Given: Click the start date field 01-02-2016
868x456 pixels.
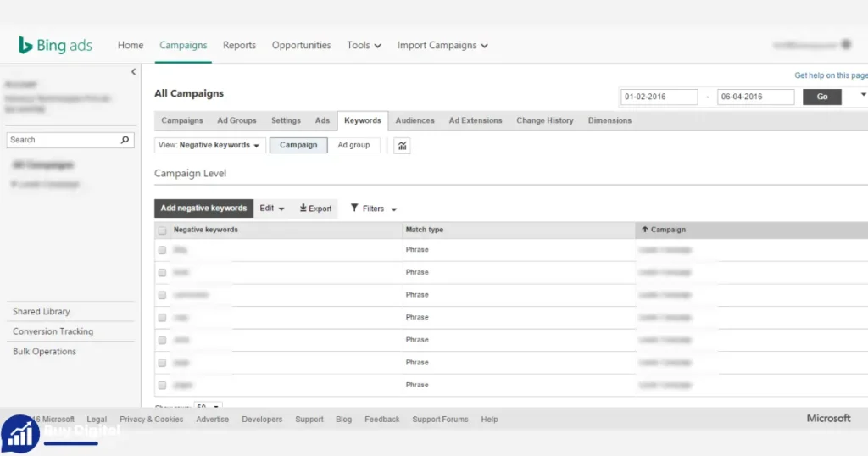Looking at the screenshot, I should tap(659, 97).
